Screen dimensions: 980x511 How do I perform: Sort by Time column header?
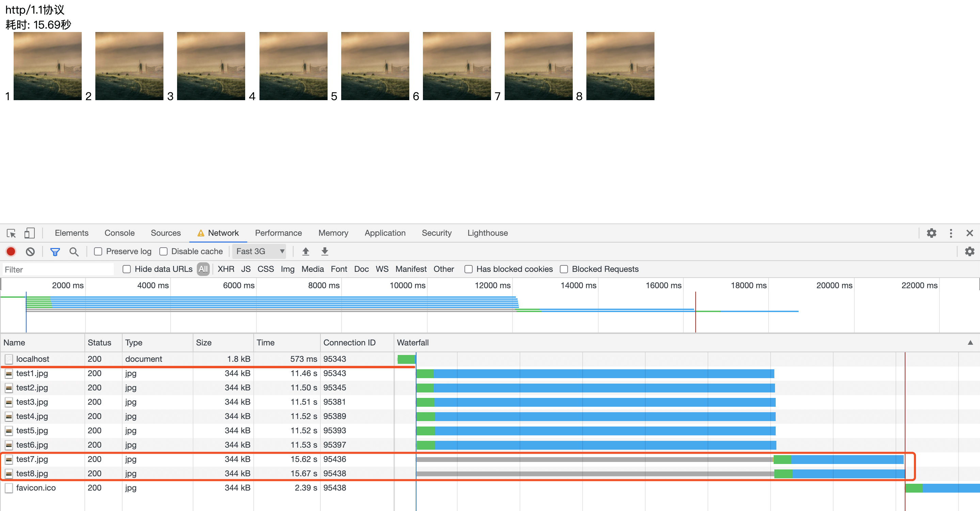287,342
